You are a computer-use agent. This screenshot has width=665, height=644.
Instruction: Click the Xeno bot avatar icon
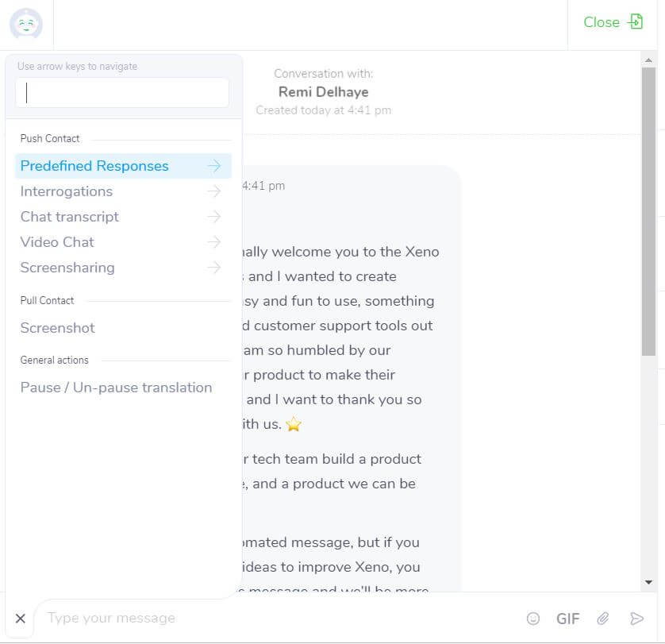pyautogui.click(x=26, y=24)
